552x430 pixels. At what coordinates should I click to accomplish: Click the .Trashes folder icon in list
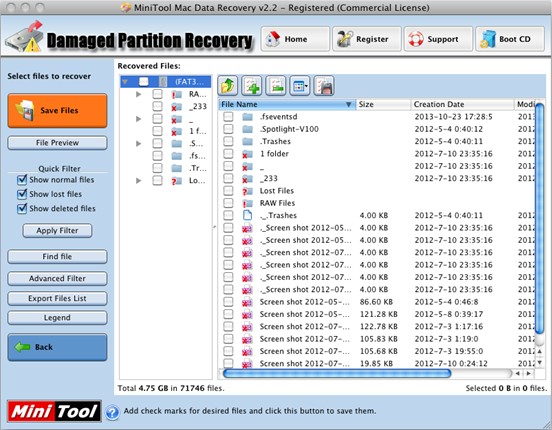click(247, 142)
